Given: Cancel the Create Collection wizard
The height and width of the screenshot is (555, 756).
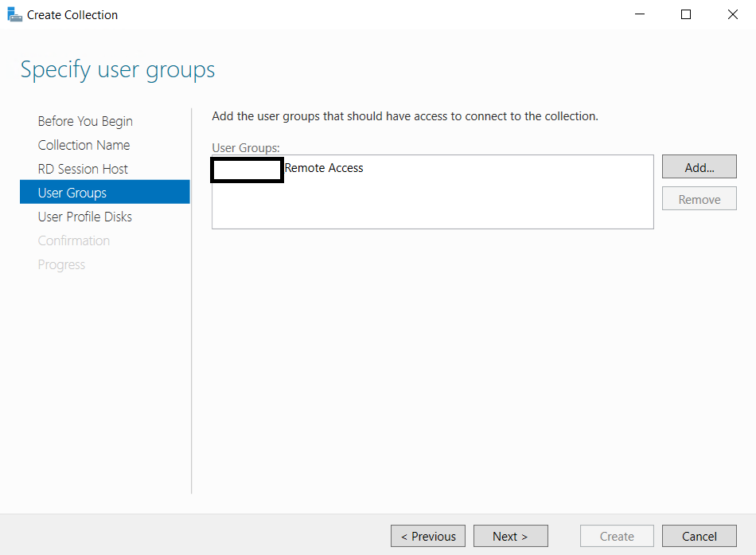Looking at the screenshot, I should click(x=699, y=536).
